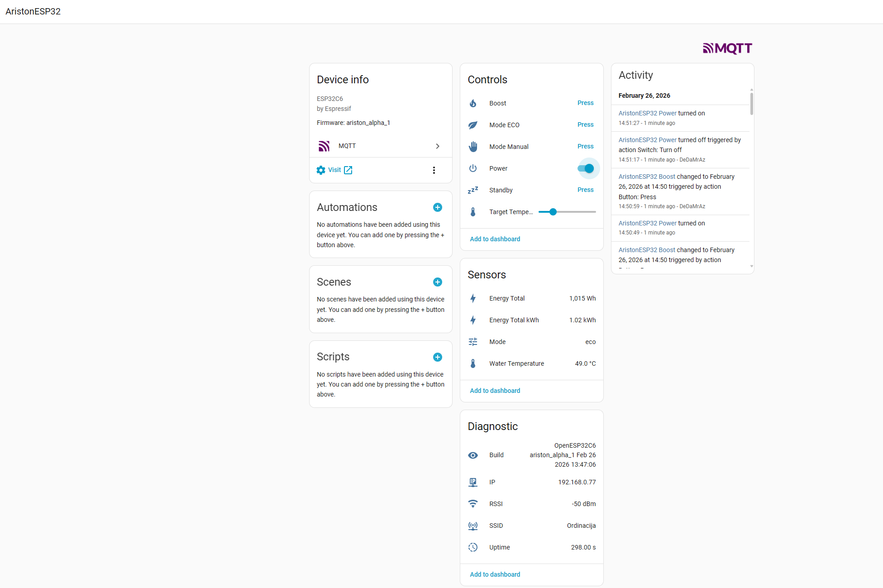The height and width of the screenshot is (588, 883).
Task: Open the device three-dot overflow menu
Action: 434,170
